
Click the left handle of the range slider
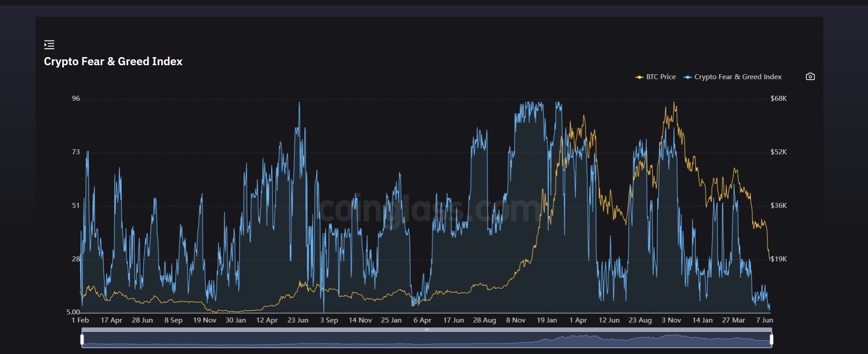[x=82, y=339]
